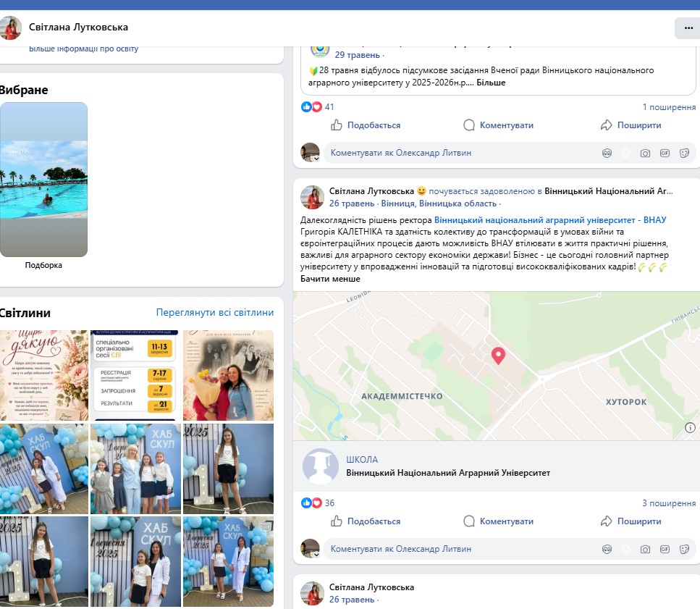
Task: Open photo of two women with bouquet
Action: [x=228, y=376]
